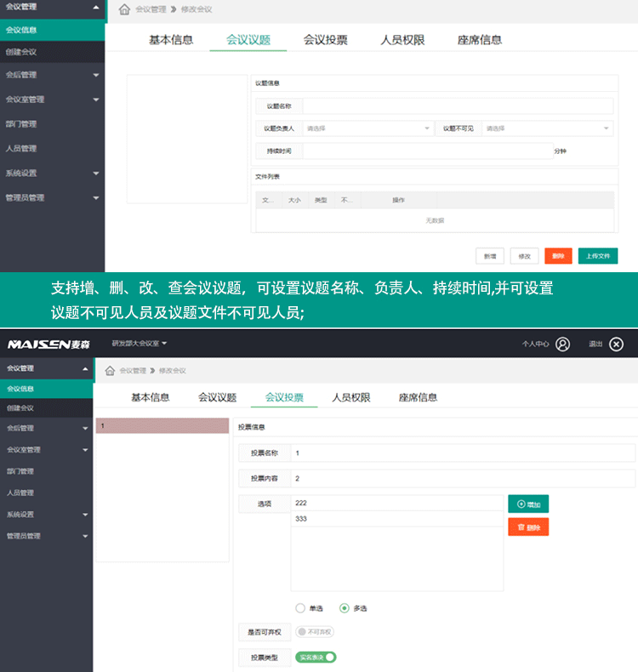Viewport: 638px width, 672px height.
Task: Click the green 上传文件 button
Action: [598, 256]
